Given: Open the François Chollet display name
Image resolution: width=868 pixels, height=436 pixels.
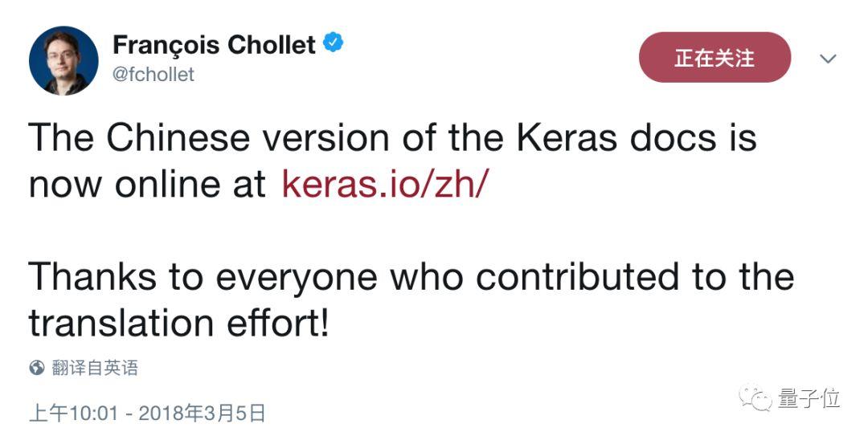Looking at the screenshot, I should click(x=214, y=44).
